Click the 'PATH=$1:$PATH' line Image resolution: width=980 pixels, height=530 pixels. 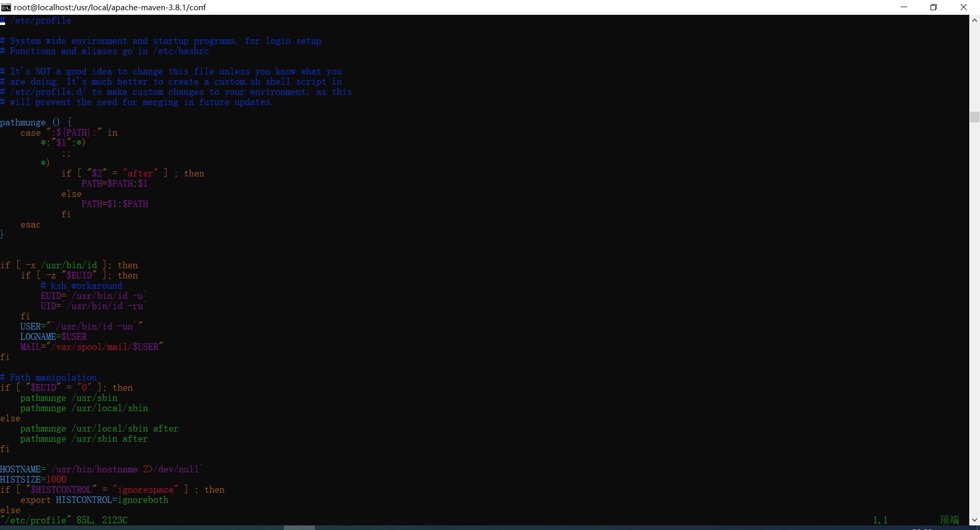tap(115, 204)
